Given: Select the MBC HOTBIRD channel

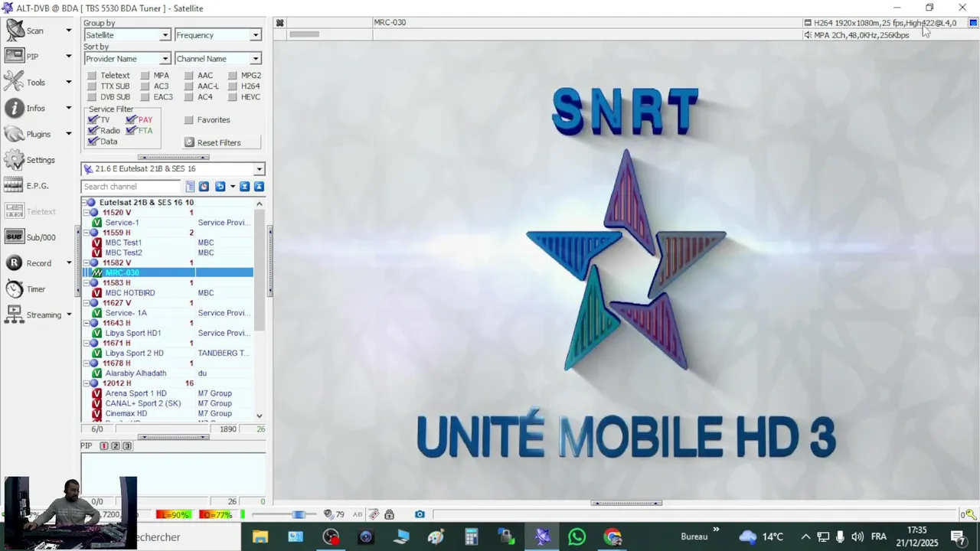Looking at the screenshot, I should click(x=129, y=293).
